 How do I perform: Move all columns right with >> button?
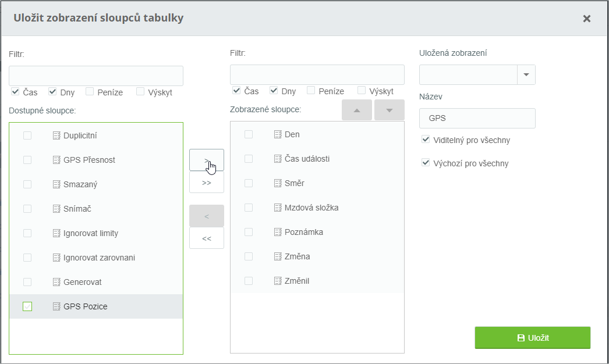point(207,182)
